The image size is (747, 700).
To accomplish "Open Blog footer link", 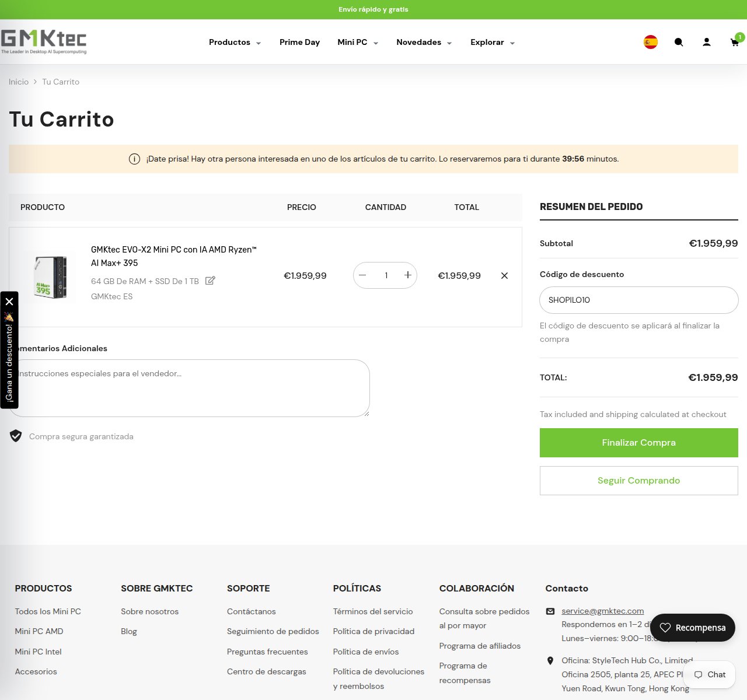I will pos(129,631).
